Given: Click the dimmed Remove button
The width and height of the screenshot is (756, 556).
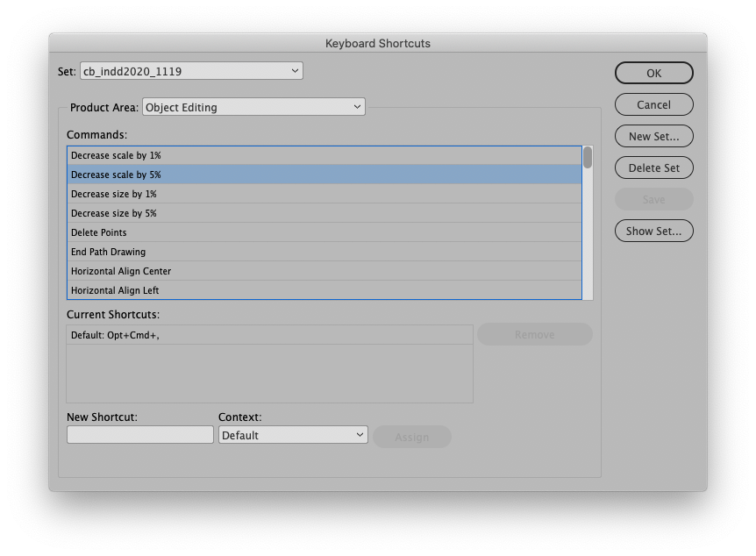Looking at the screenshot, I should tap(535, 334).
